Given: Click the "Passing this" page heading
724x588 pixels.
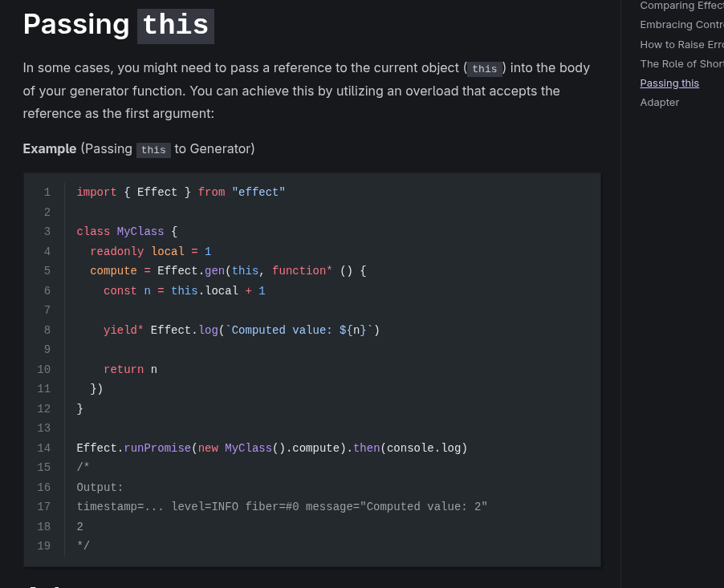Looking at the screenshot, I should [118, 25].
